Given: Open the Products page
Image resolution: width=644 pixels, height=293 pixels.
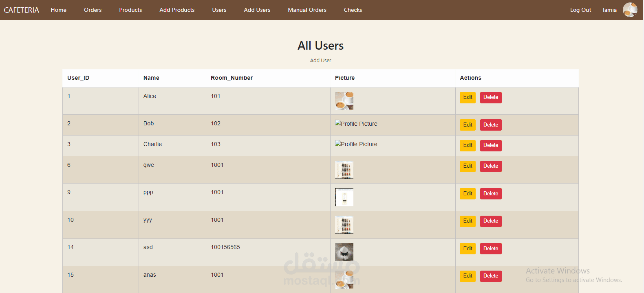Looking at the screenshot, I should click(130, 10).
